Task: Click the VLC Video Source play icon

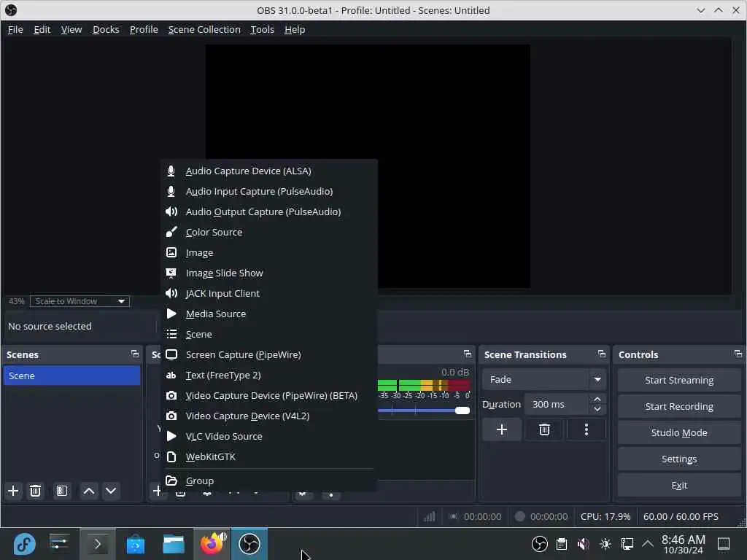Action: pos(171,436)
